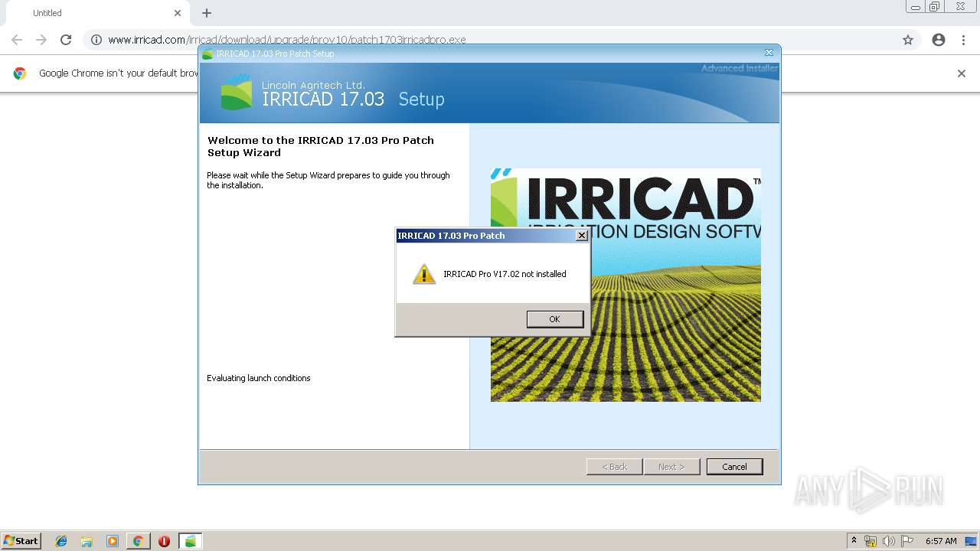Click the red Opera icon in taskbar
Image resolution: width=980 pixels, height=551 pixels.
coord(164,541)
